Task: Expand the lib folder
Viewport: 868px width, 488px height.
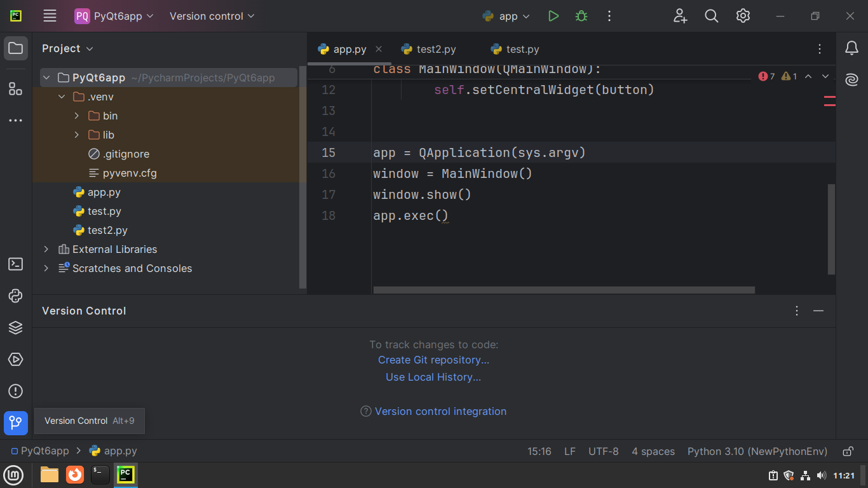Action: pos(77,135)
